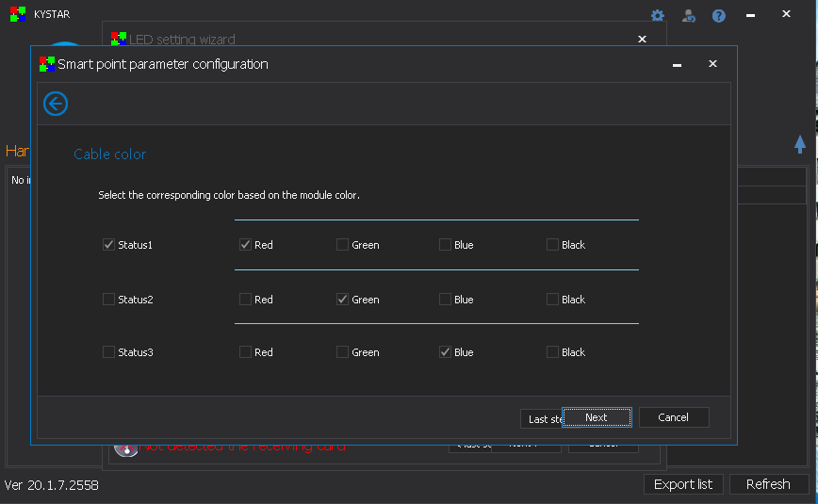Select Green for the Status1 row

pos(342,245)
